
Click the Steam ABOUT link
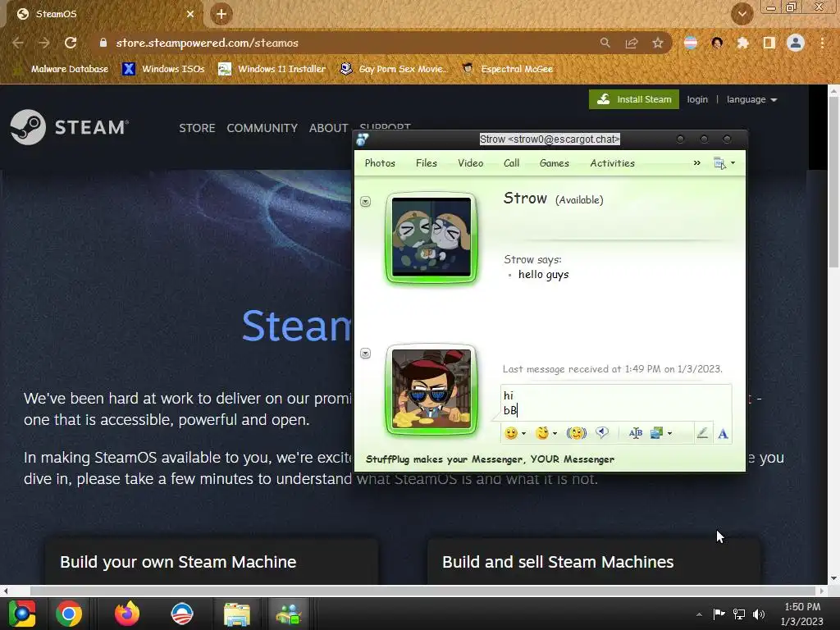click(328, 129)
